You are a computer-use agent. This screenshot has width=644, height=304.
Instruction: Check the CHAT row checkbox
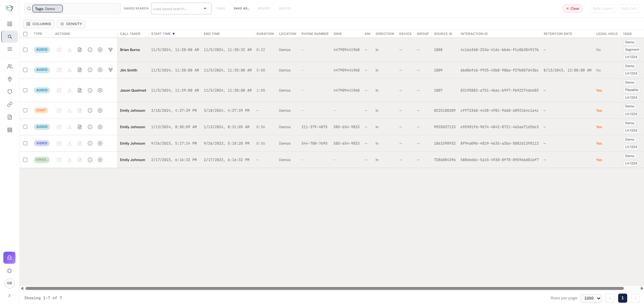pos(25,110)
